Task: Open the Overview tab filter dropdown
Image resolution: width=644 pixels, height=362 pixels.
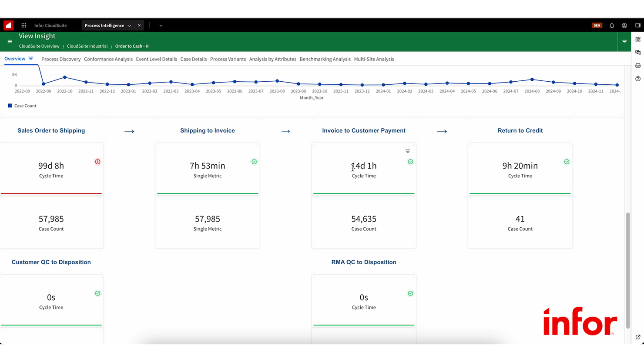Action: (31, 58)
